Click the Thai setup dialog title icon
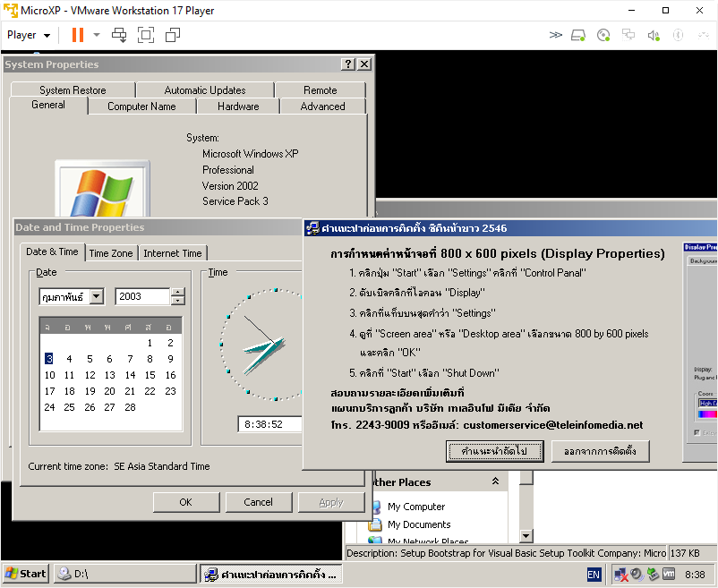 click(x=313, y=228)
